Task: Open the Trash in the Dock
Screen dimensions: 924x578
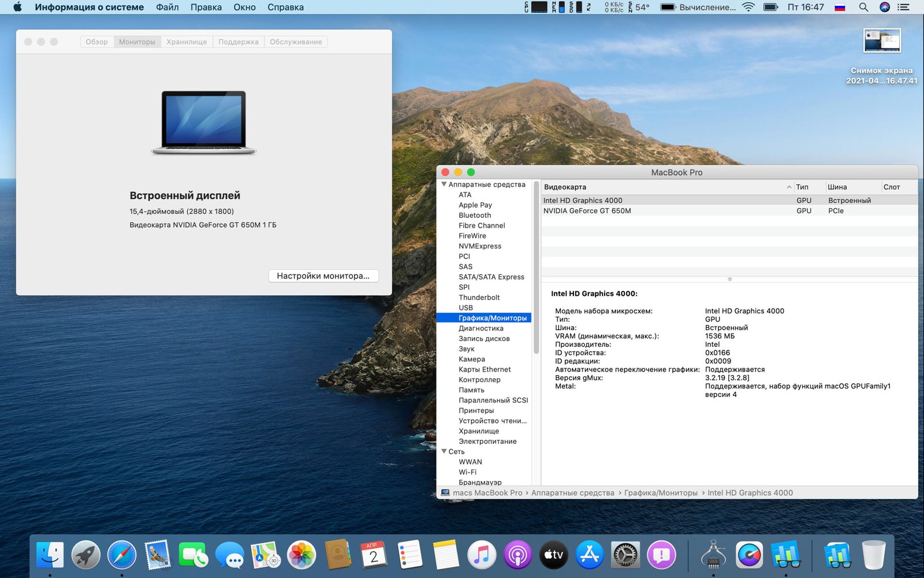Action: [x=874, y=555]
